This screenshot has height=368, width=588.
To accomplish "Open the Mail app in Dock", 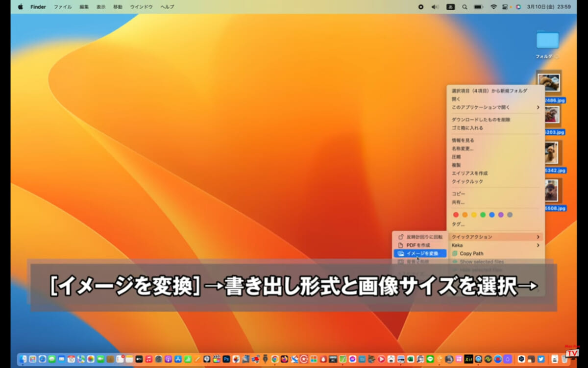I will 61,359.
